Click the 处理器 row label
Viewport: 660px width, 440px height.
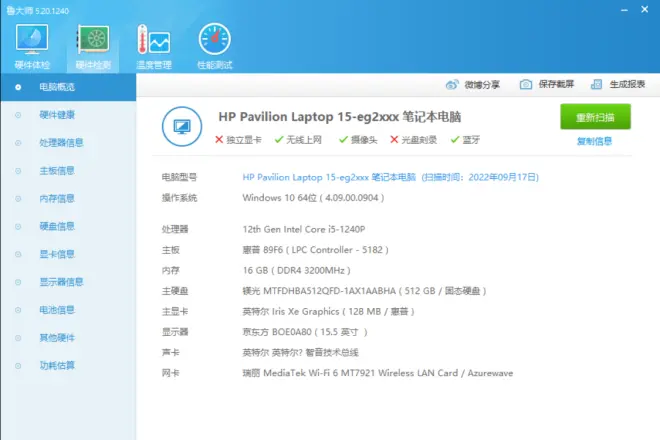pyautogui.click(x=175, y=229)
